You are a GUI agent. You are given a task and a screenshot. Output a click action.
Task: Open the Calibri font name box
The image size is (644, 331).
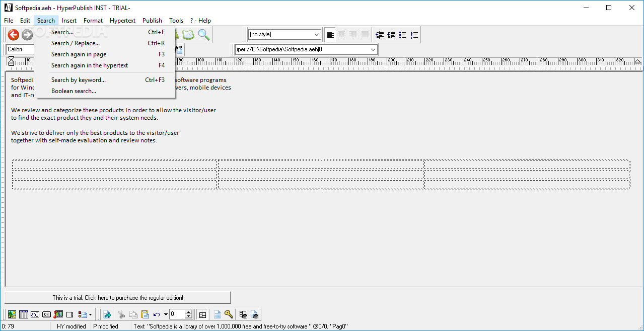coord(20,49)
